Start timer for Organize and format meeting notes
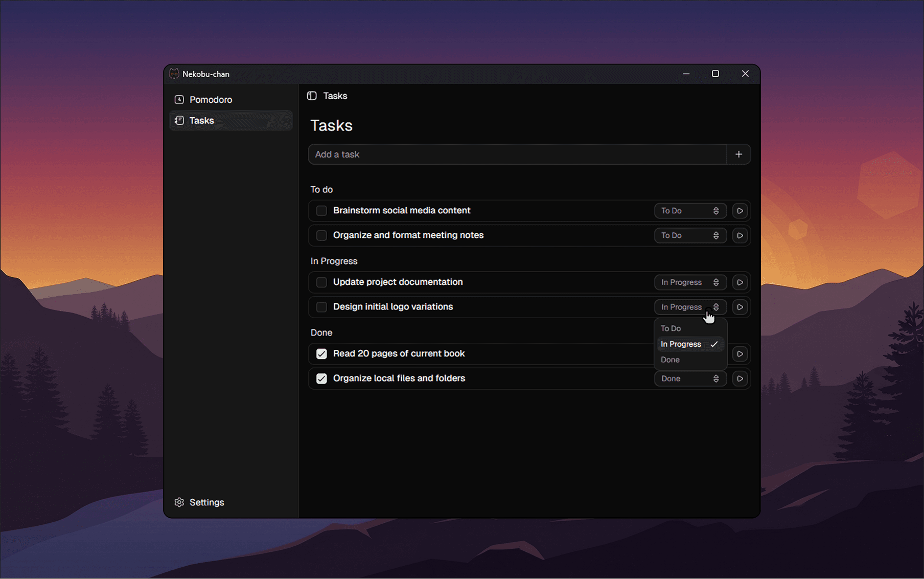Viewport: 924px width, 579px height. coord(740,235)
